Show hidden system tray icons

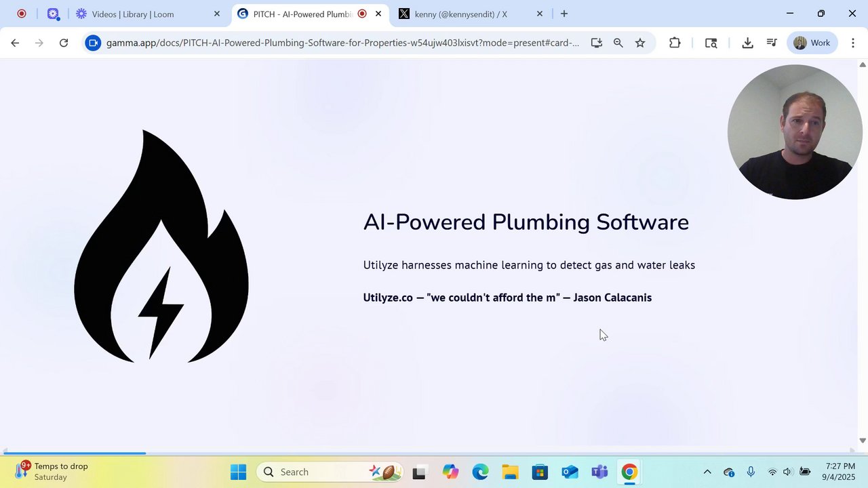[x=707, y=472]
